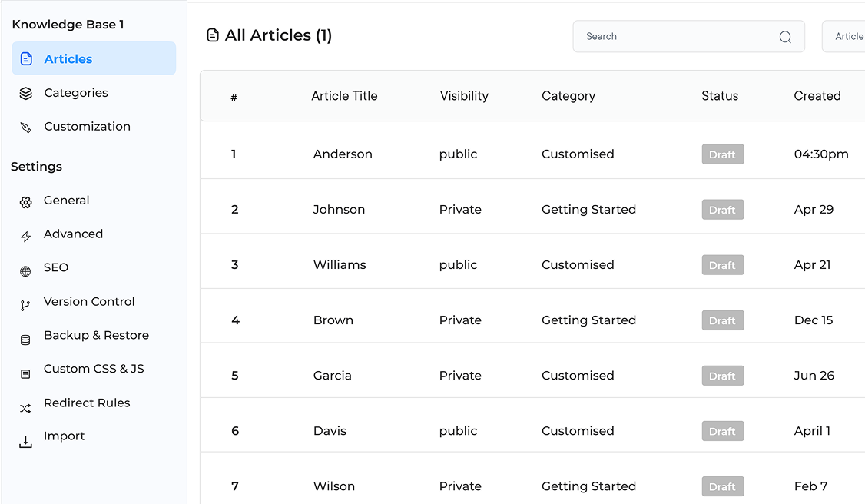This screenshot has height=504, width=865.
Task: Click the 04:30pm created time
Action: click(x=821, y=154)
